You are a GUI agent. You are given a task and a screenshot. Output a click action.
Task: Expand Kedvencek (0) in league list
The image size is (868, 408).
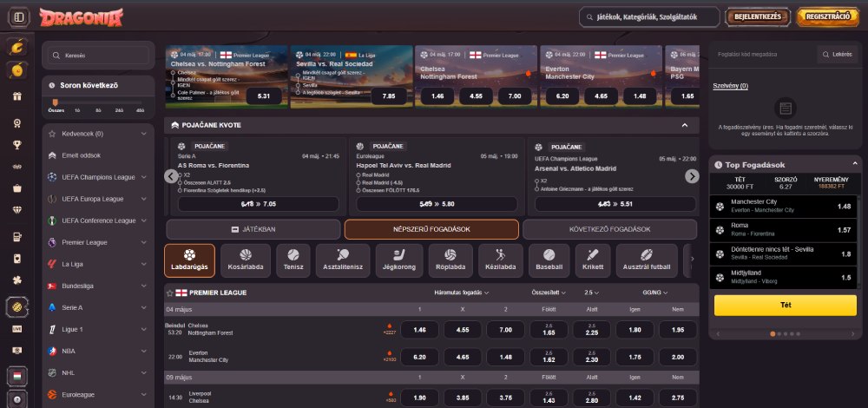tap(98, 134)
